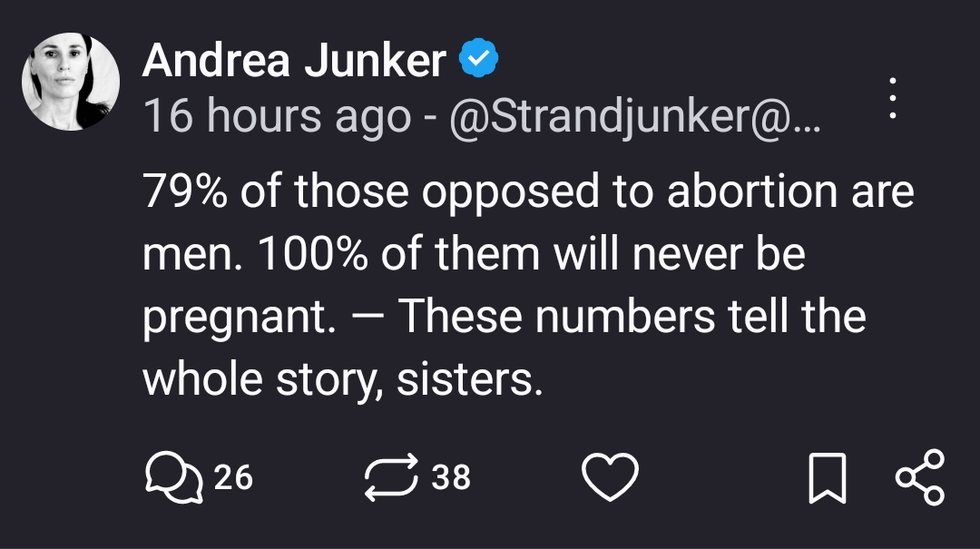Click the "79% of those opposed" text line
This screenshot has width=980, height=549.
528,191
